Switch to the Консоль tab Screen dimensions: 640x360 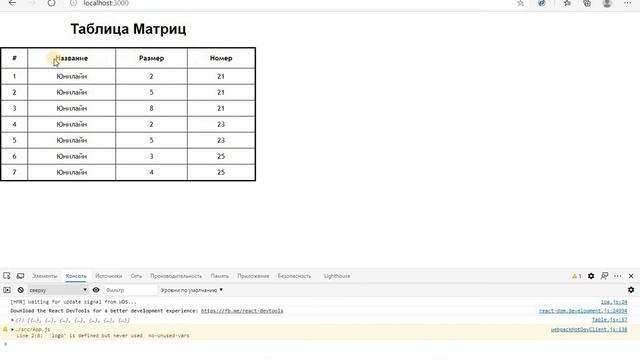click(76, 276)
